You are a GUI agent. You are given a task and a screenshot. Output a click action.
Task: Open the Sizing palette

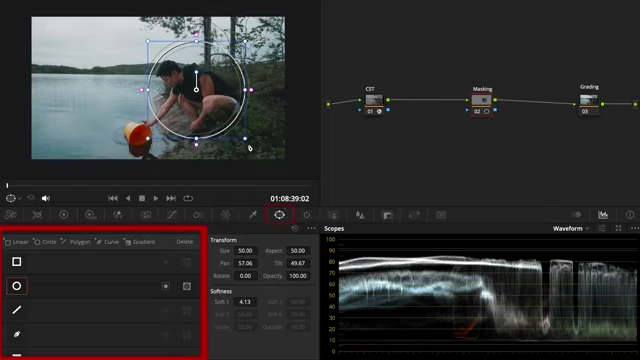(x=414, y=215)
